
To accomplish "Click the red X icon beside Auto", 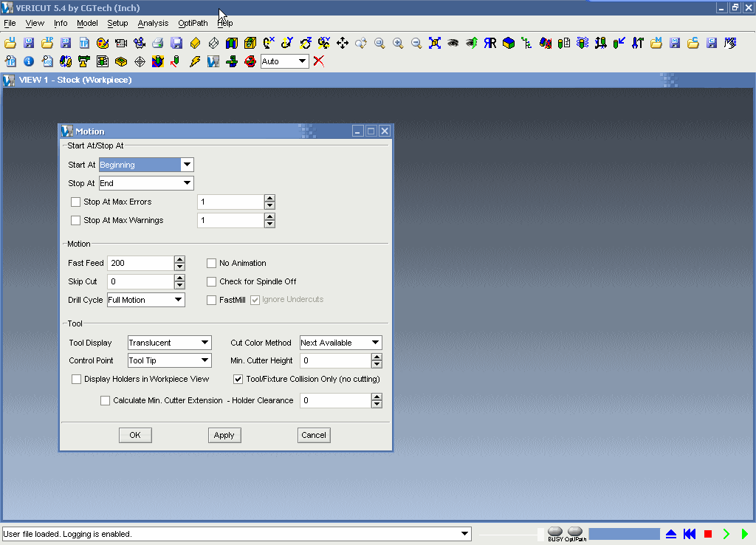I will click(x=319, y=61).
